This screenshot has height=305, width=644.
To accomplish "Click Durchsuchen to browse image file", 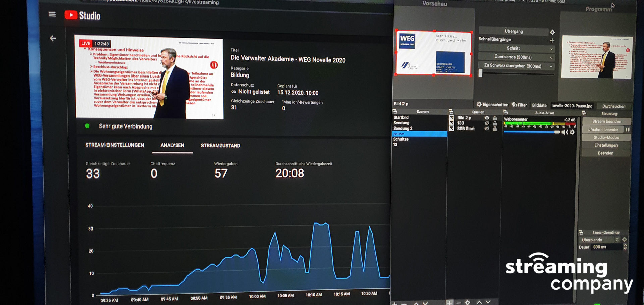I will (614, 106).
